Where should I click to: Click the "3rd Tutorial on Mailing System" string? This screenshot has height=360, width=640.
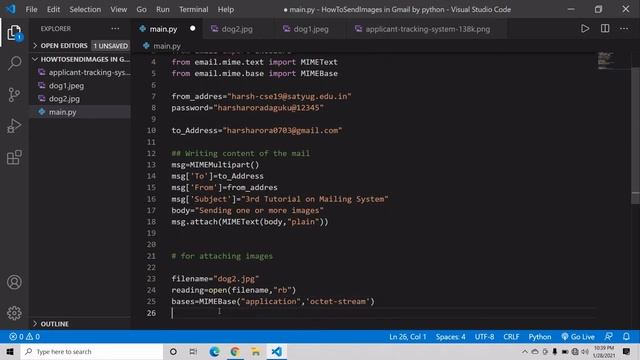[x=315, y=199]
